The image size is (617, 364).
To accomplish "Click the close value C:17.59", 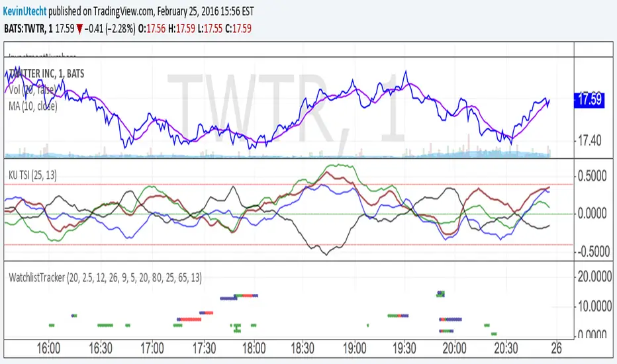I will tap(238, 28).
